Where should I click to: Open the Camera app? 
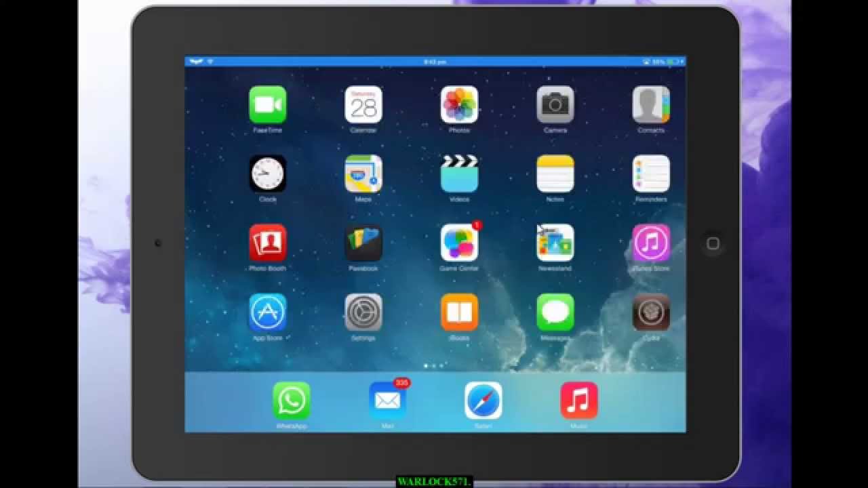pyautogui.click(x=555, y=104)
